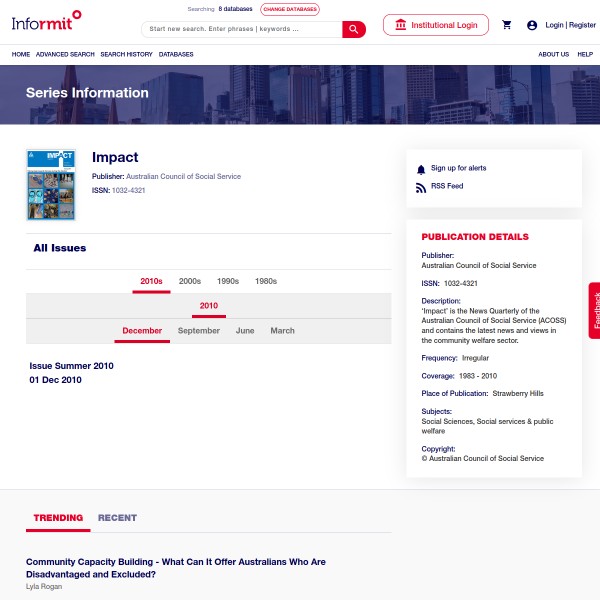The image size is (600, 600).
Task: Click the Impact journal cover thumbnail
Action: [51, 185]
